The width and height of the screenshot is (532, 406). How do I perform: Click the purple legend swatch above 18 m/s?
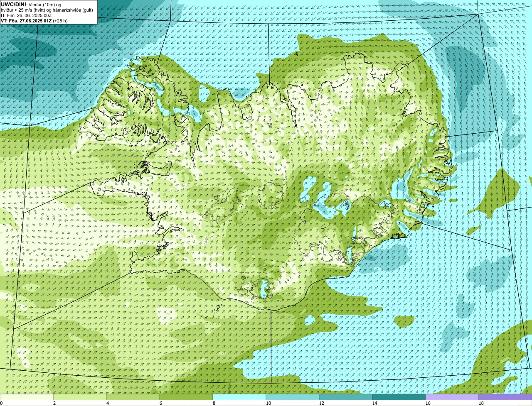coord(505,397)
